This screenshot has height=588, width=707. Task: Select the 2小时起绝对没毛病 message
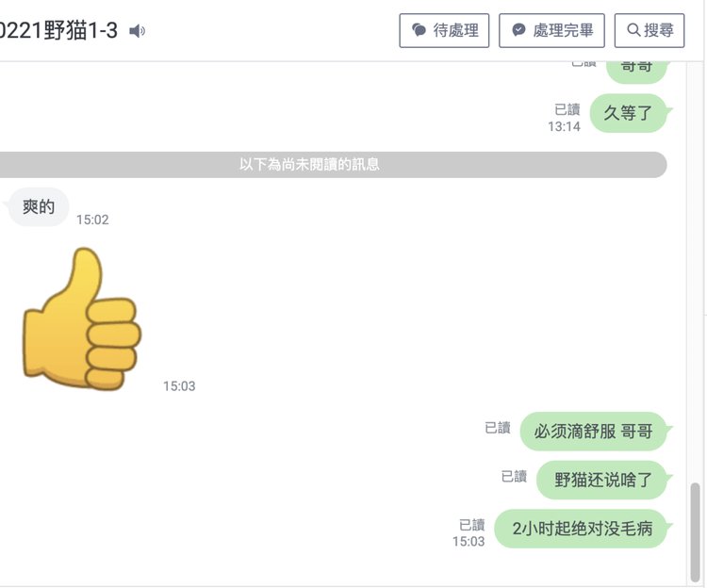pyautogui.click(x=581, y=528)
